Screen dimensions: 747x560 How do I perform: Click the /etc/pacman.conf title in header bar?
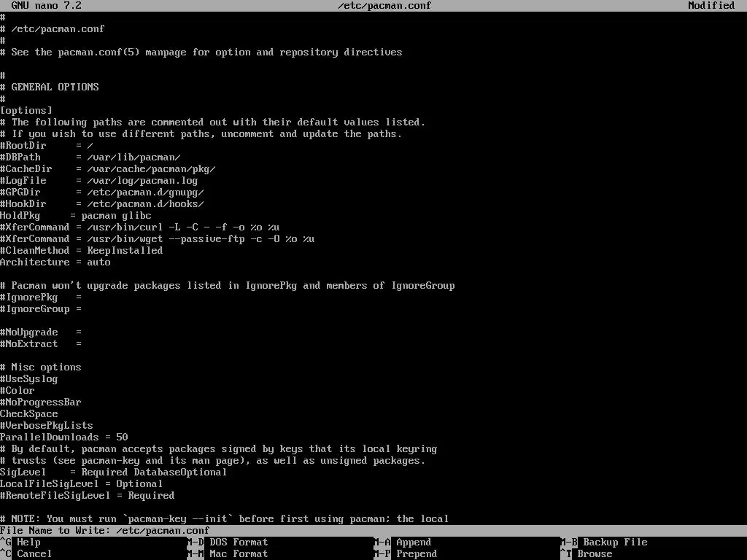[384, 5]
